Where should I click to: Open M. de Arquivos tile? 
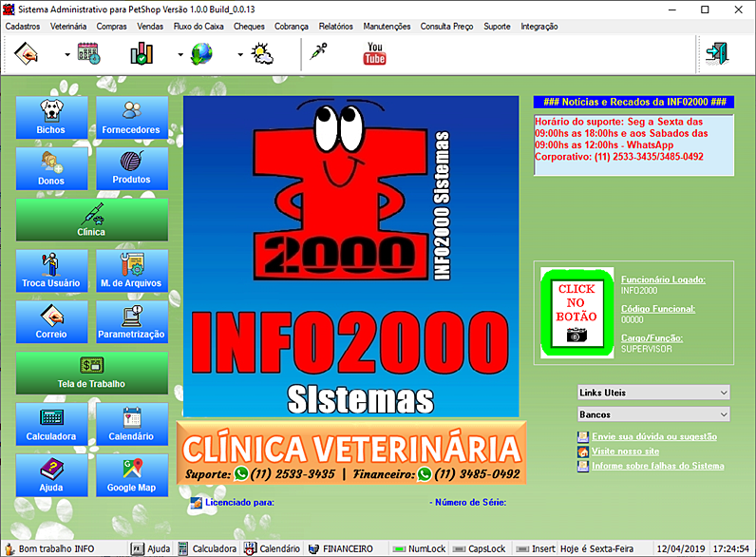(132, 271)
